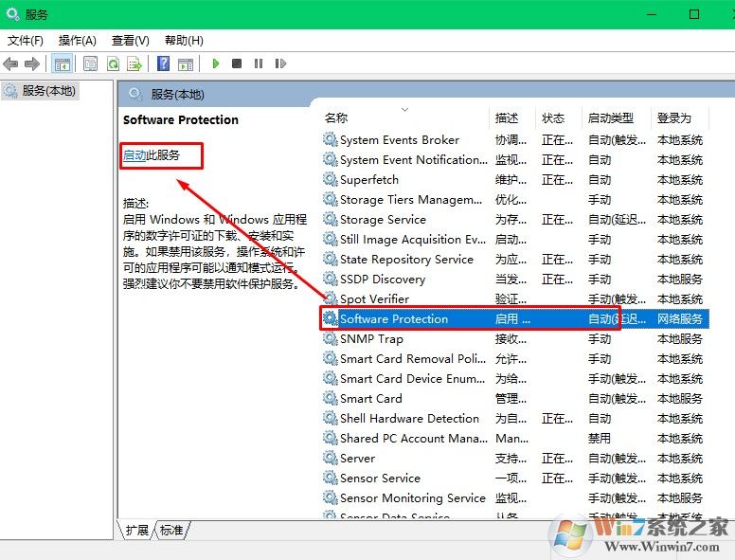Select the Smart Card service row
735x560 pixels.
coord(515,398)
